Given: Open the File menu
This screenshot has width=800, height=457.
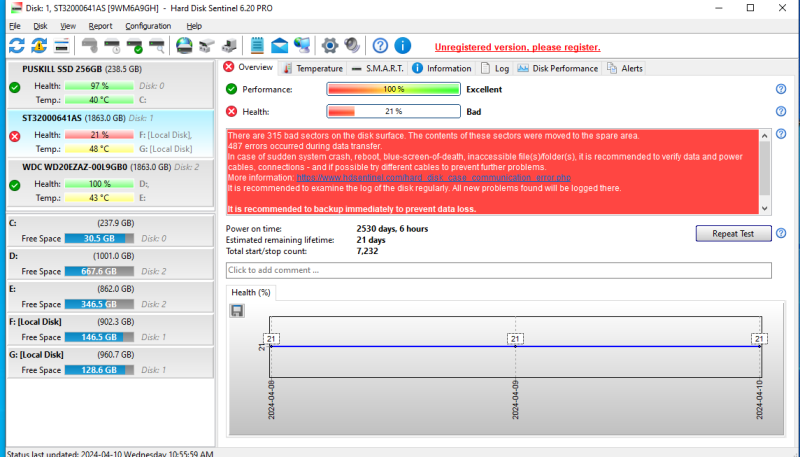Looking at the screenshot, I should pos(15,26).
